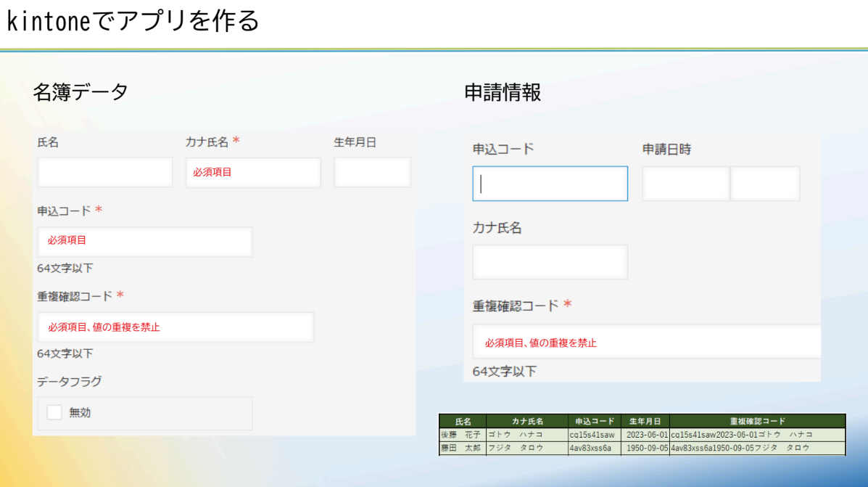Click the カナ氏名 field in 申請情報
868x487 pixels.
[550, 262]
